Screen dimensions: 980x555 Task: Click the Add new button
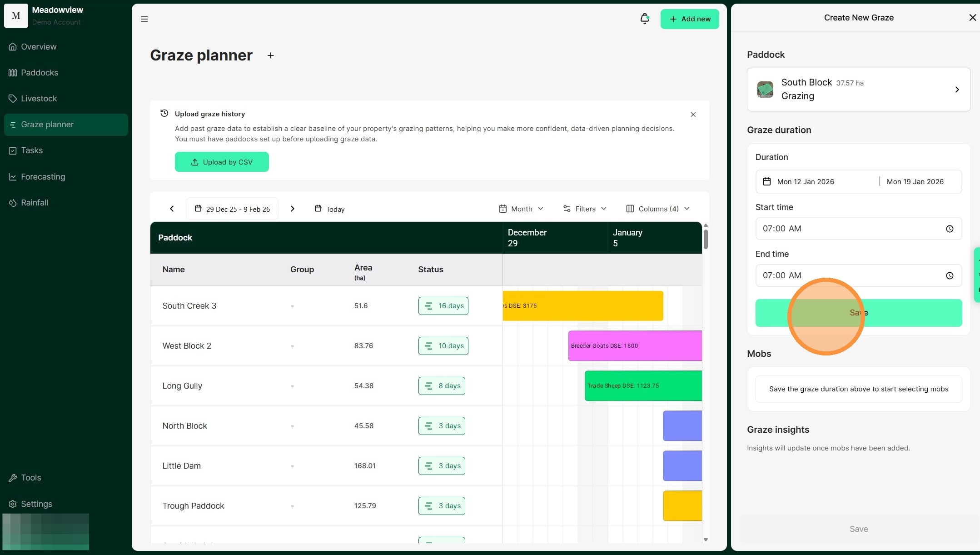pos(689,19)
